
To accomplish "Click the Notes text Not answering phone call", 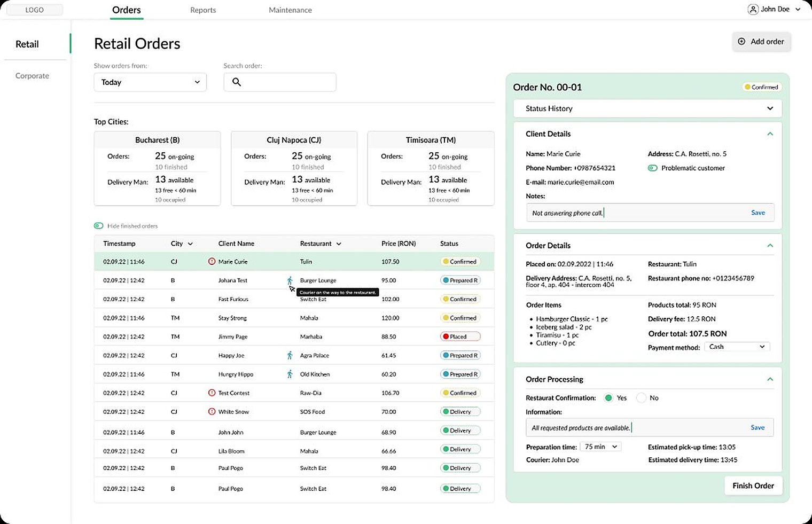I will coord(567,213).
